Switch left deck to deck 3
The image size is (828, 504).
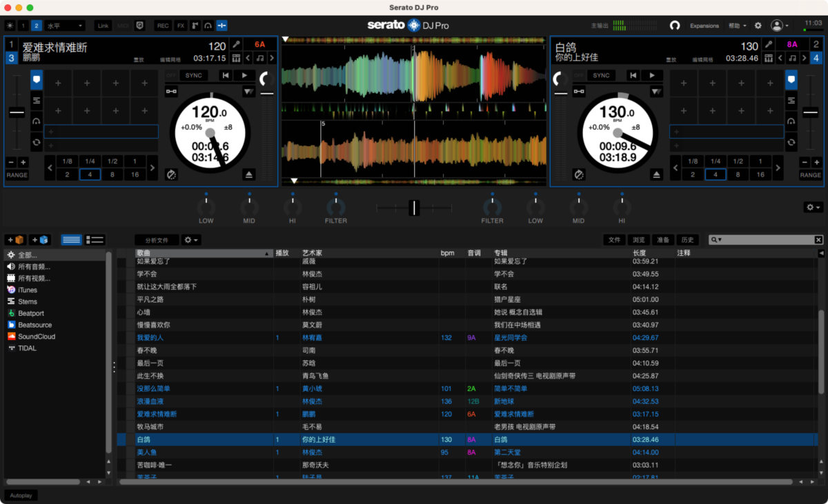click(11, 58)
